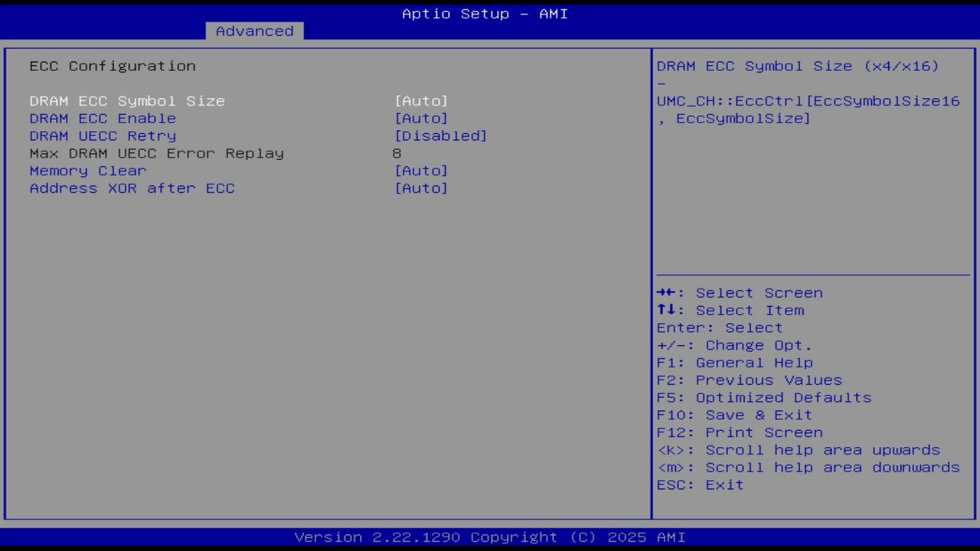
Task: Select Address XOR after ECC item
Action: [x=132, y=188]
